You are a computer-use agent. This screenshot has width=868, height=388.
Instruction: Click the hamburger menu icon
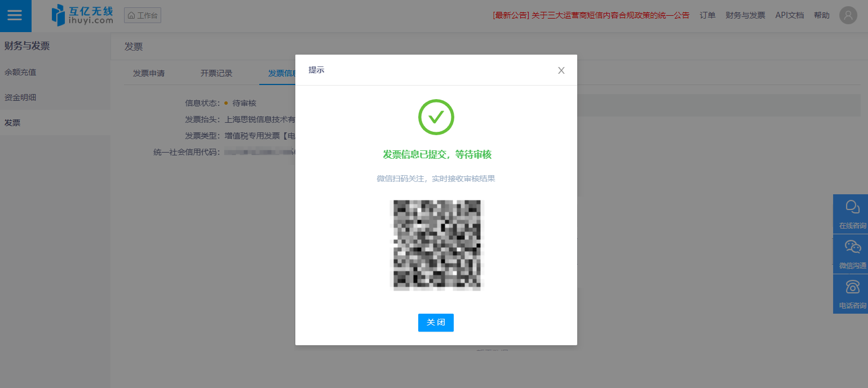(15, 16)
